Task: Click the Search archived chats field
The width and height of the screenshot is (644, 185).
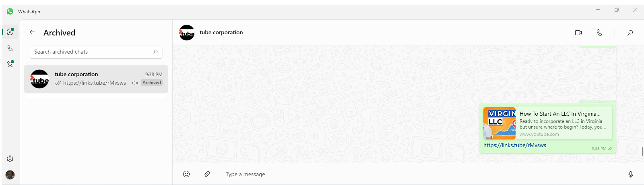Action: tap(96, 52)
